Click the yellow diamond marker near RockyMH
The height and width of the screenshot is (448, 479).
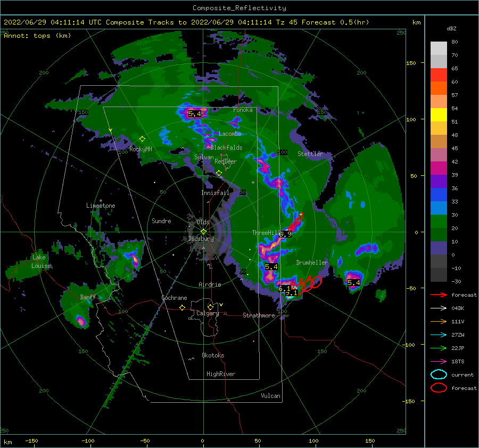click(142, 139)
